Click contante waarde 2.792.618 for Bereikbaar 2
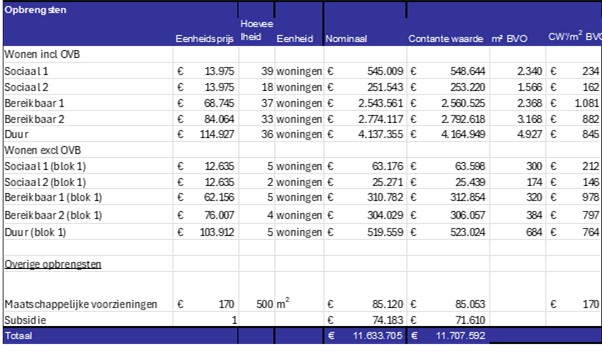Image resolution: width=602 pixels, height=360 pixels. point(463,119)
